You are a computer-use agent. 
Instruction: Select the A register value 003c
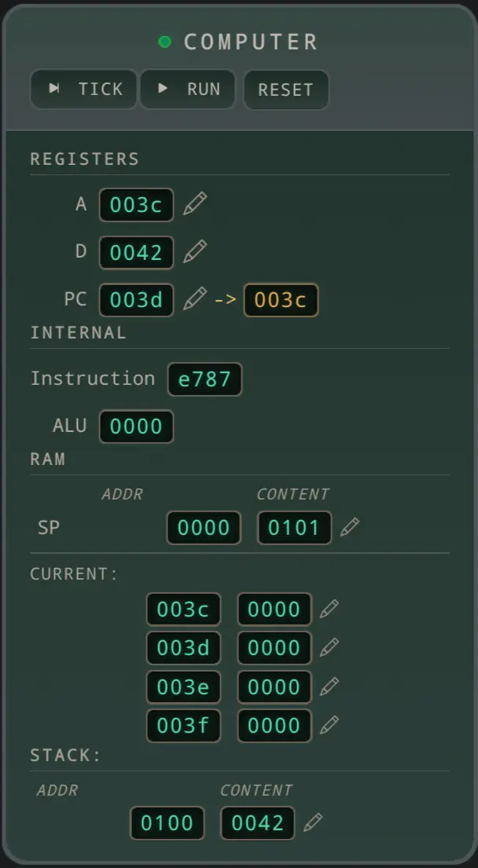coord(136,205)
